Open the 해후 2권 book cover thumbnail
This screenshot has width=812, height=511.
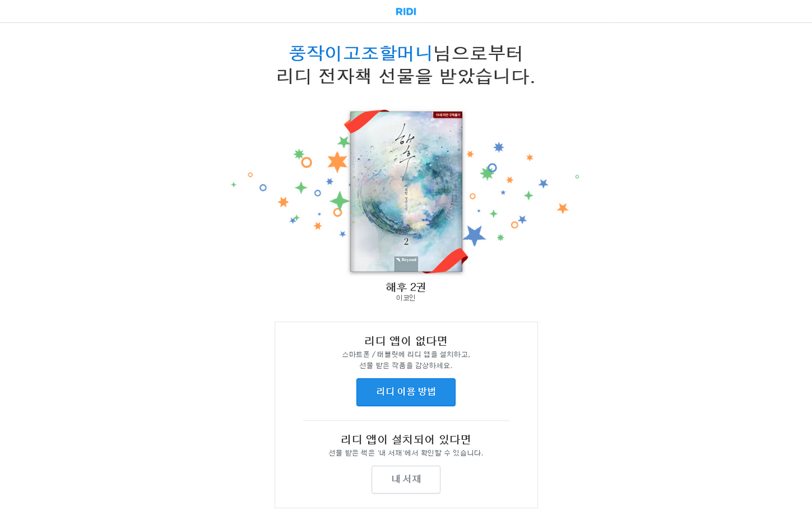coord(406,192)
